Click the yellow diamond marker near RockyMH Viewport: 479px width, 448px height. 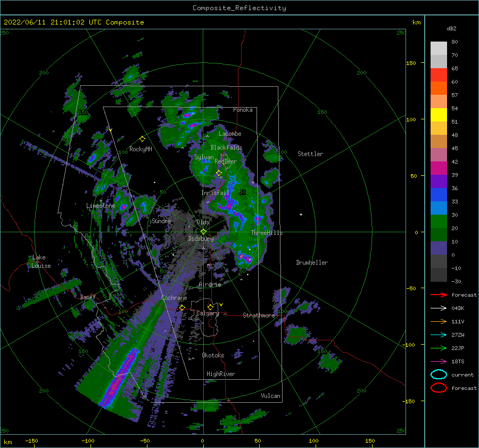click(x=142, y=139)
